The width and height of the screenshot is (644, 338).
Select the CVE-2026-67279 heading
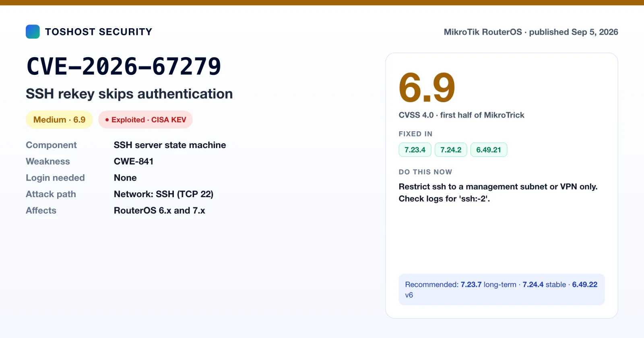point(124,66)
